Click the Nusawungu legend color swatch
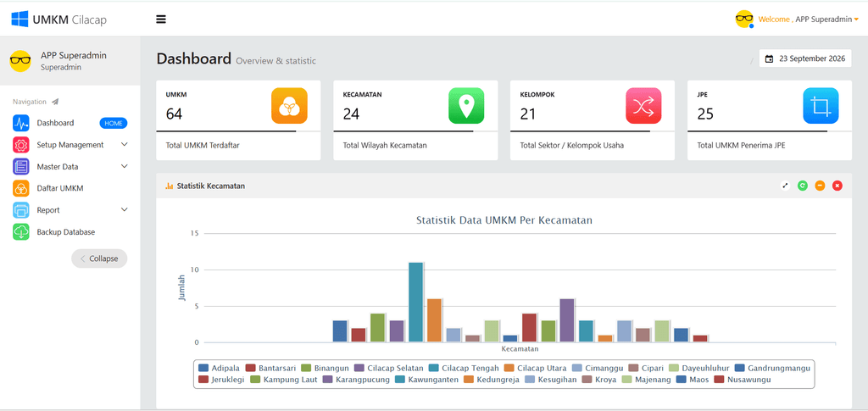 (x=719, y=380)
